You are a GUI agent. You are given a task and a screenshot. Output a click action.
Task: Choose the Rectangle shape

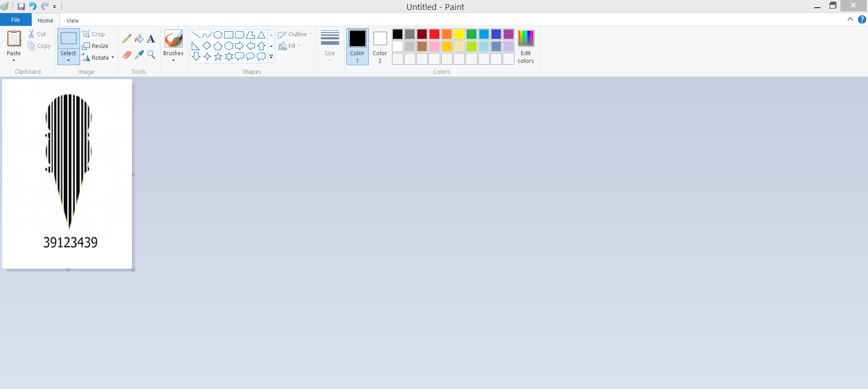click(x=229, y=35)
